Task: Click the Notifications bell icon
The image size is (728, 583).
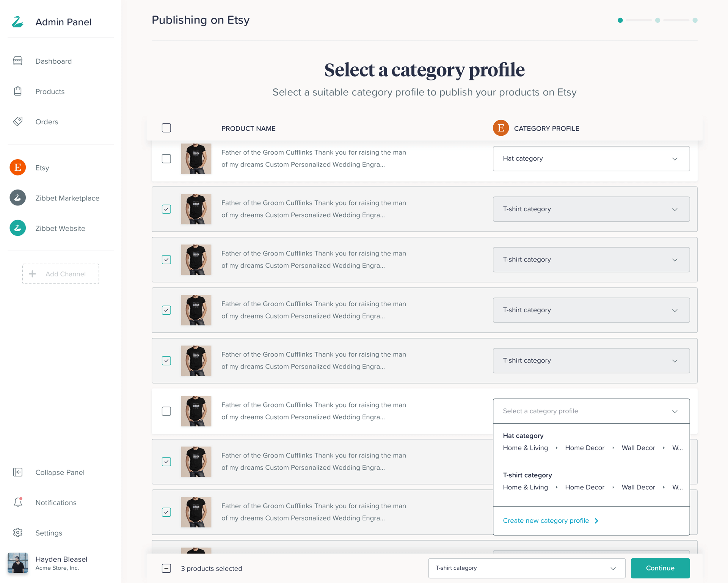Action: pos(18,502)
